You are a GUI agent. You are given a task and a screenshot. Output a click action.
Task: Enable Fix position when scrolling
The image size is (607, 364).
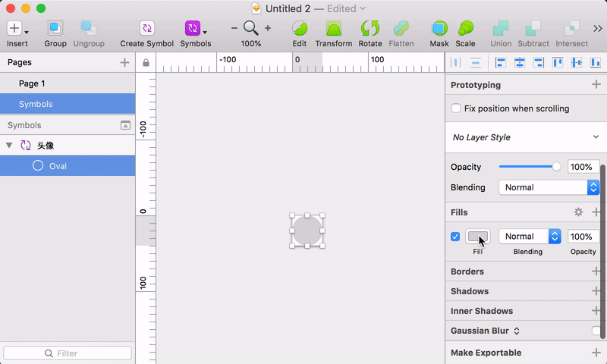456,108
